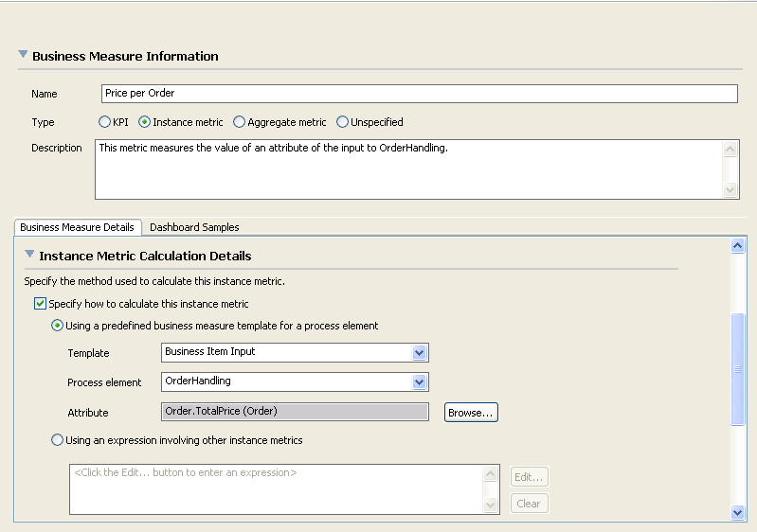Click the details panel vertical scrollbar thumb
757x532 pixels.
click(x=738, y=370)
